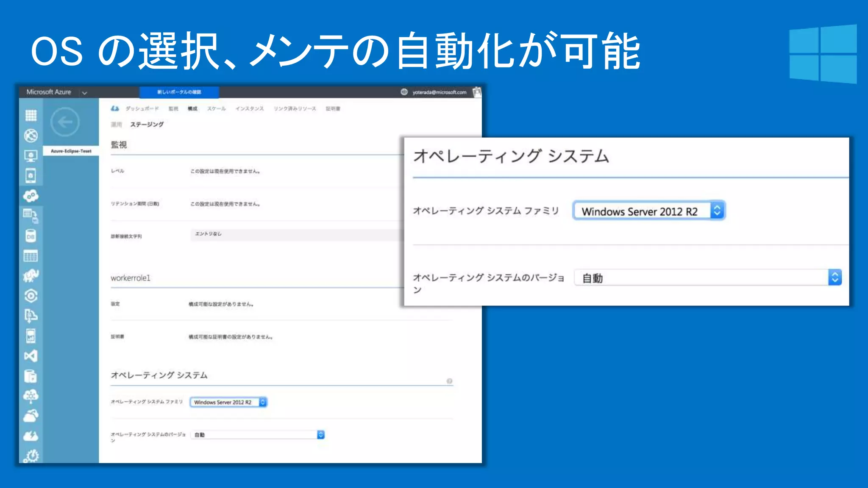Click the operating system help question icon
Viewport: 868px width, 488px height.
click(x=449, y=381)
